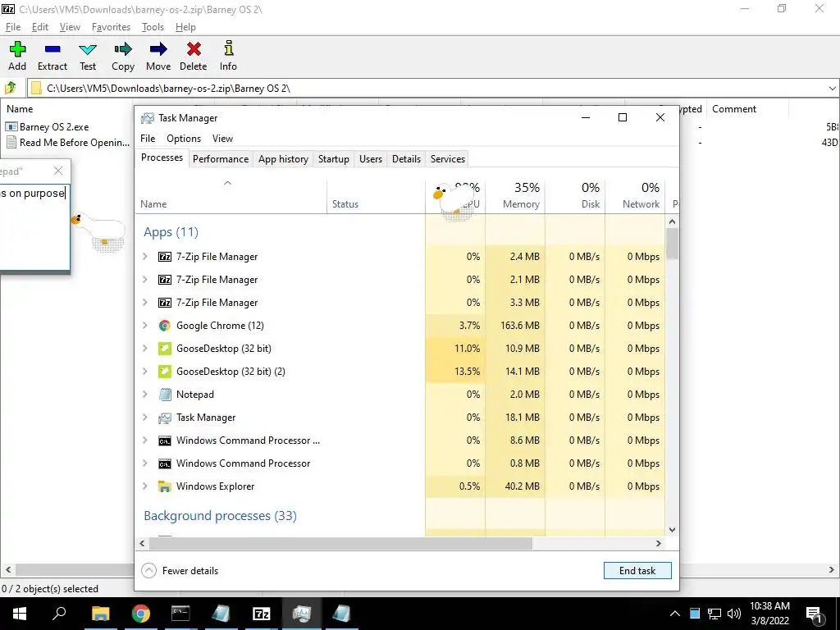This screenshot has width=840, height=630.
Task: Expand the 7-Zip File Manager 2.4 MB row
Action: 144,257
